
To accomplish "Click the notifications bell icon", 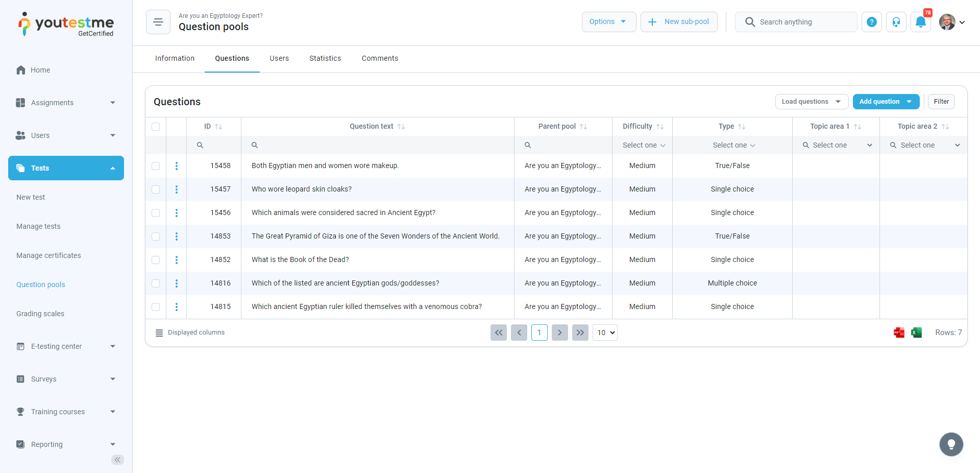I will pyautogui.click(x=920, y=22).
